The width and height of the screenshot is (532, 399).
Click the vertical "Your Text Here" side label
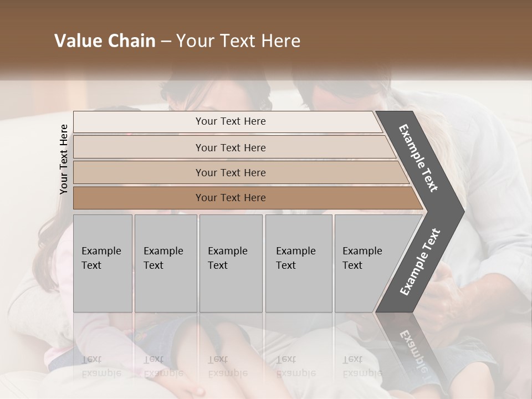coord(64,159)
